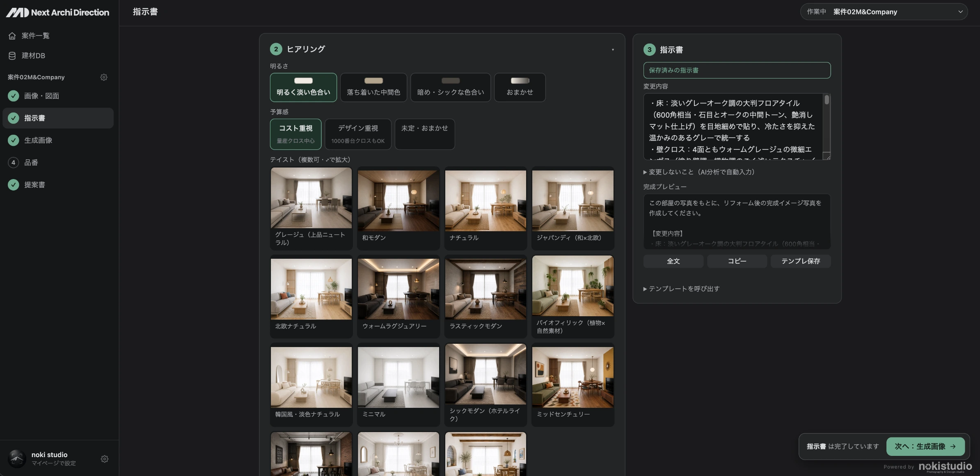Collapse the ヒアリング section arrow
Image resolution: width=980 pixels, height=476 pixels.
point(613,50)
